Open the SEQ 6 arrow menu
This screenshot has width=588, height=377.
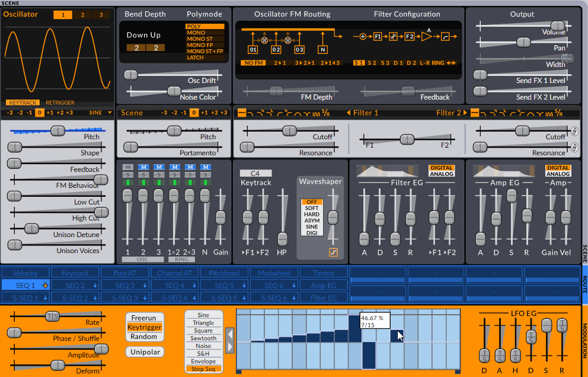(x=294, y=286)
